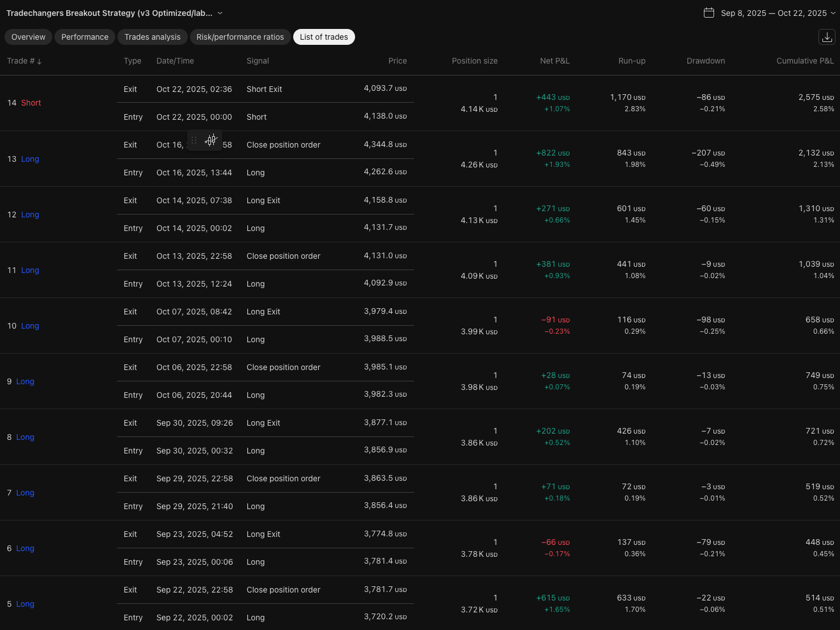Screen dimensions: 840x630
Task: Select the Oct 14 07:38 Long Exit row
Action: (265, 200)
